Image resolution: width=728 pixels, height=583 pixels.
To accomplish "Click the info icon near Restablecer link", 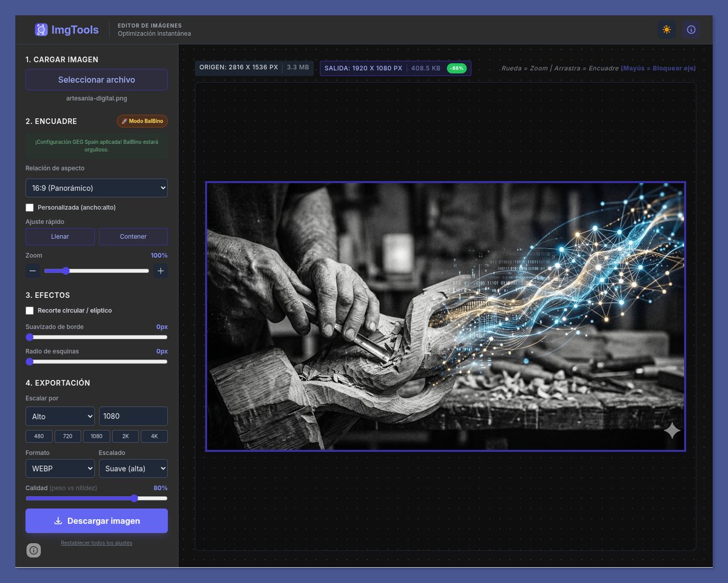I will click(33, 550).
